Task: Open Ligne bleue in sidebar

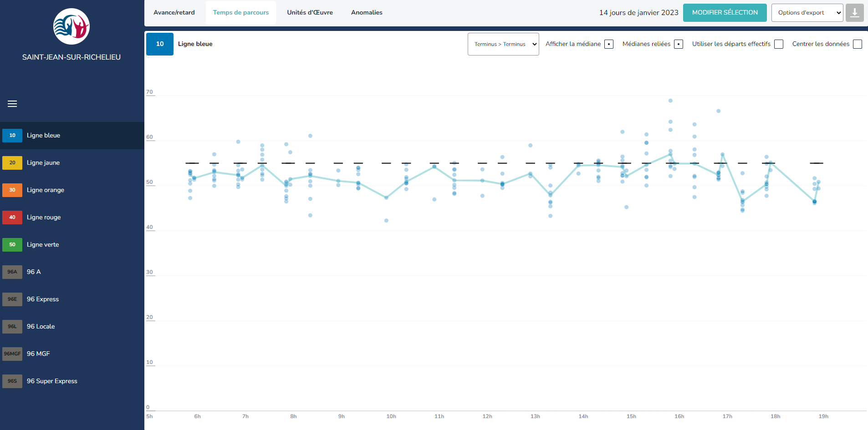Action: point(72,136)
